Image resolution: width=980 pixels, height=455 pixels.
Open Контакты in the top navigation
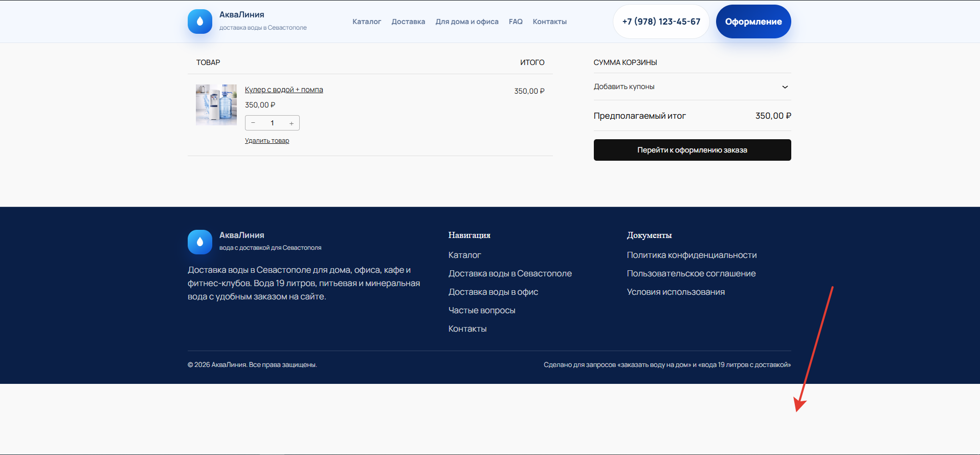tap(549, 21)
